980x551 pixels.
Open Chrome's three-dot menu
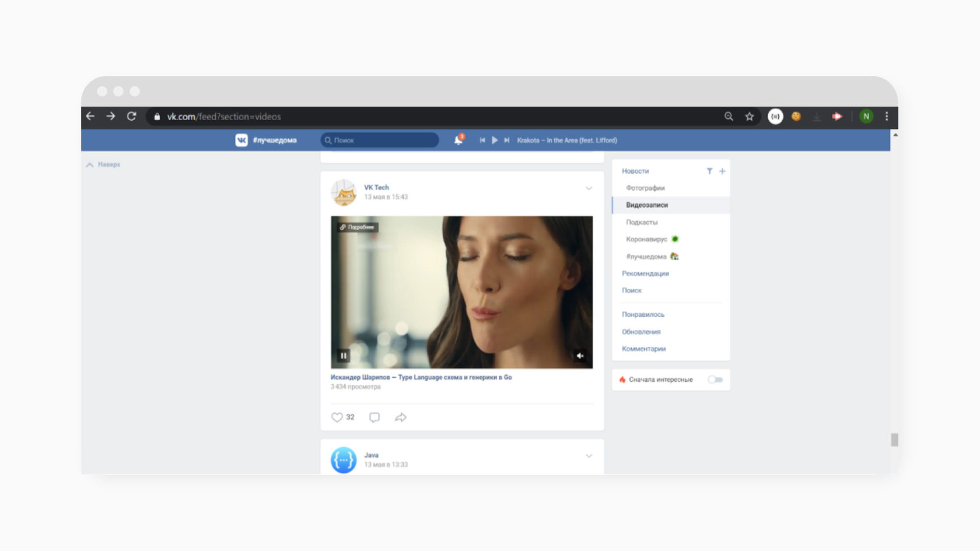(887, 117)
